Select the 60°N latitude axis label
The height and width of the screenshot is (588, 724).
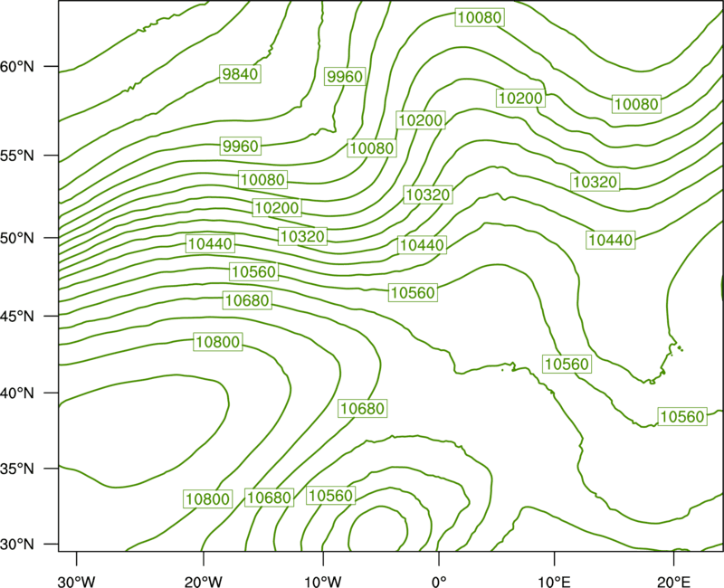pos(17,66)
